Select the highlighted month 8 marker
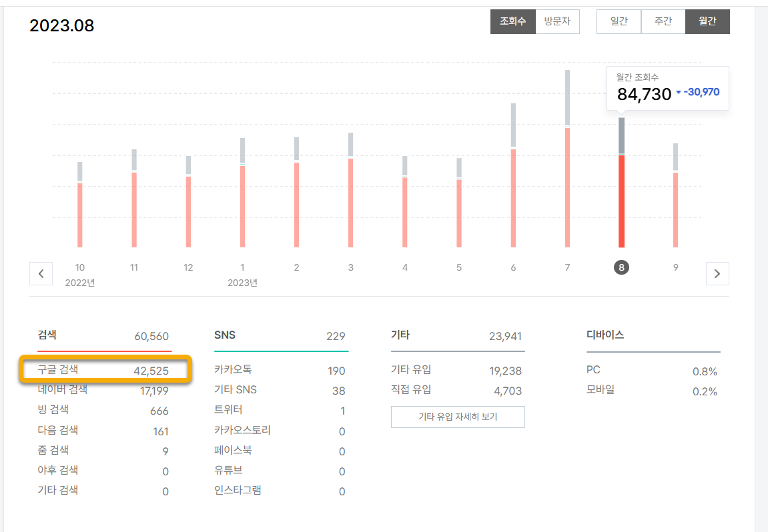Image resolution: width=768 pixels, height=532 pixels. pyautogui.click(x=621, y=267)
